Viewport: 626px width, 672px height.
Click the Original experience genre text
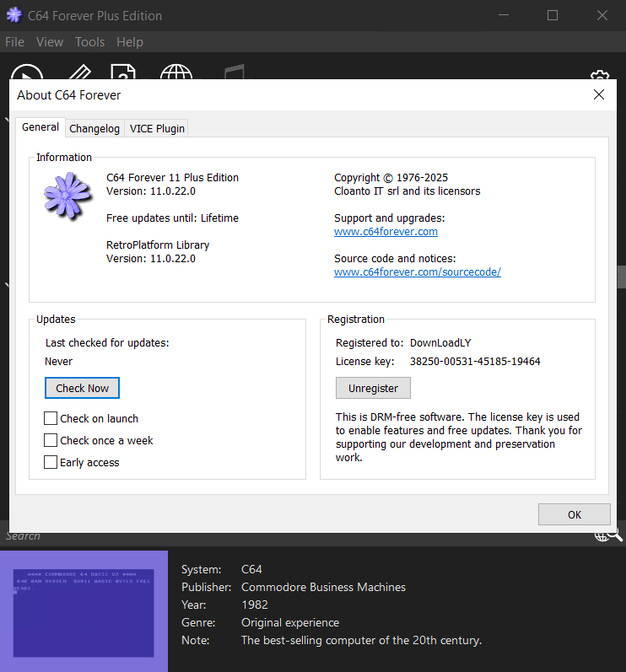(x=290, y=622)
